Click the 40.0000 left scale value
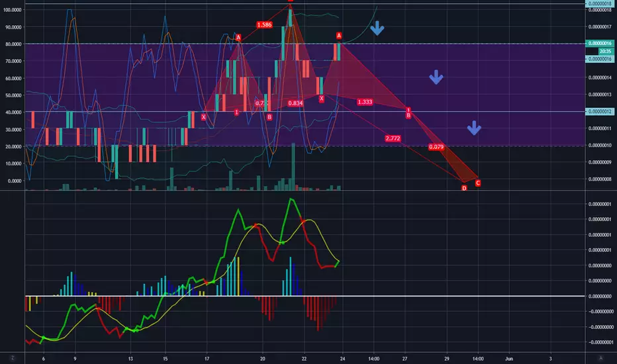The image size is (617, 364). click(x=13, y=112)
